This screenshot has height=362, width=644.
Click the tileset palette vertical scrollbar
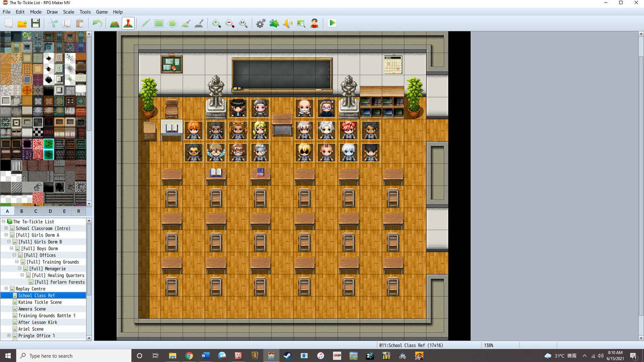[89, 118]
